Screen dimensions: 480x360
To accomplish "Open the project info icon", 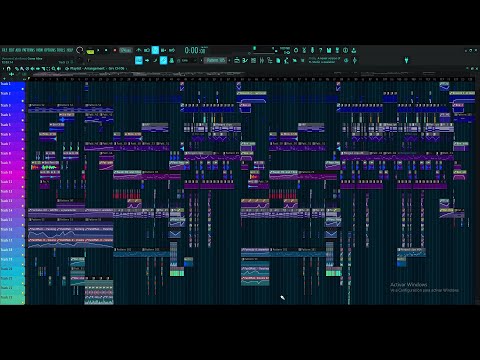I will [x=345, y=50].
